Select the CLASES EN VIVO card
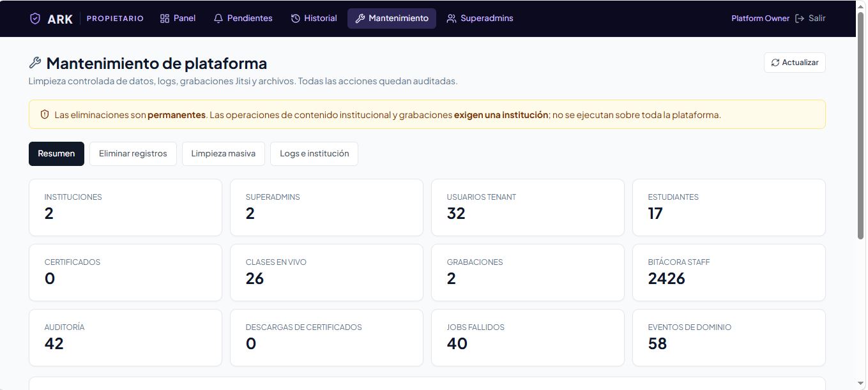Image resolution: width=868 pixels, height=390 pixels. (326, 273)
